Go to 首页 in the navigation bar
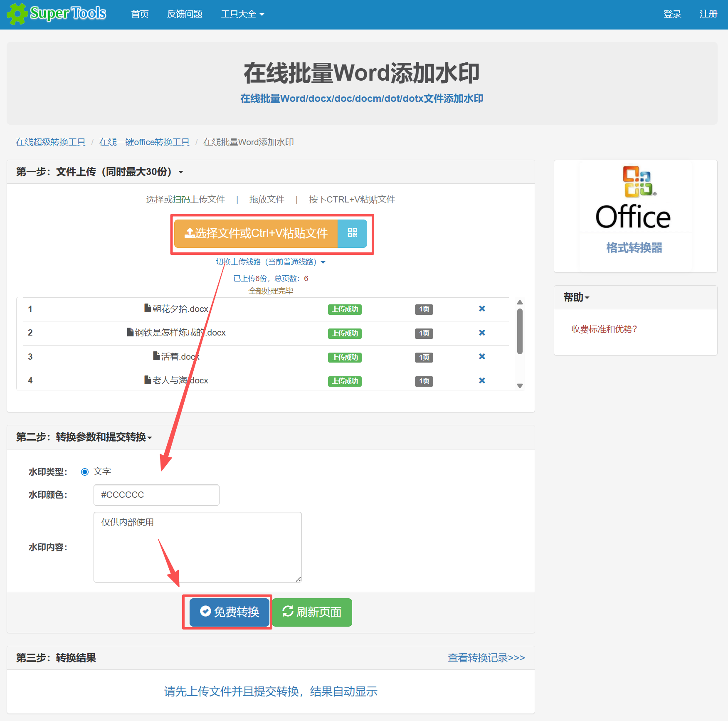 pyautogui.click(x=139, y=14)
